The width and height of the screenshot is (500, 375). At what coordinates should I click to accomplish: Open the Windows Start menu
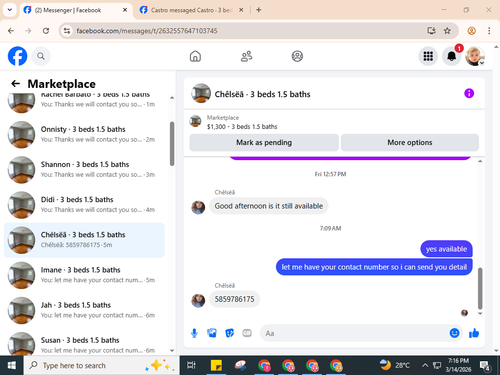pyautogui.click(x=12, y=366)
